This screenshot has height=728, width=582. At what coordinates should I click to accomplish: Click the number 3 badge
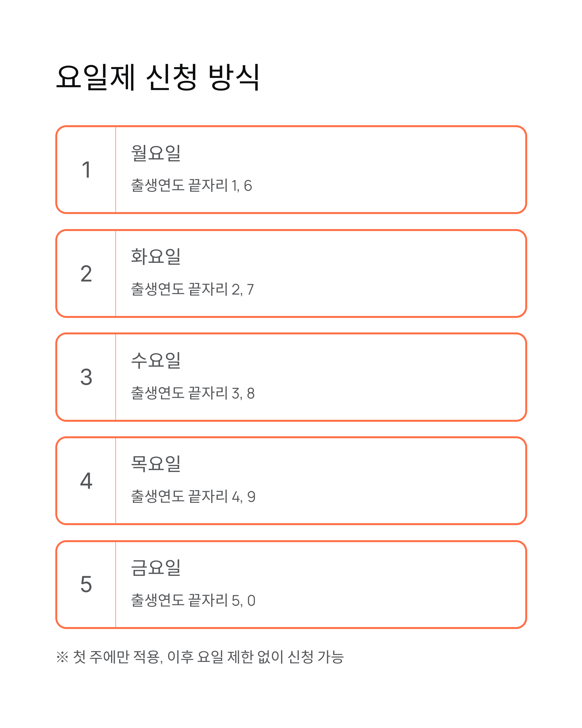point(86,377)
